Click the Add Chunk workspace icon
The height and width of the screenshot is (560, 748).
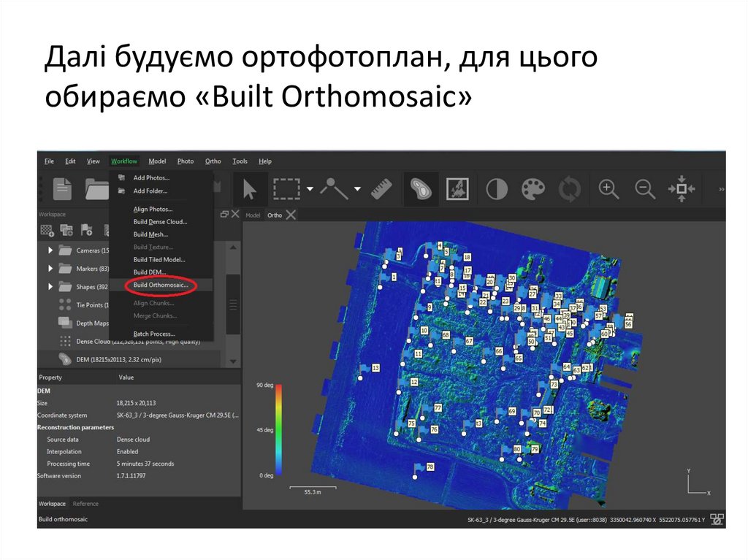pos(47,231)
